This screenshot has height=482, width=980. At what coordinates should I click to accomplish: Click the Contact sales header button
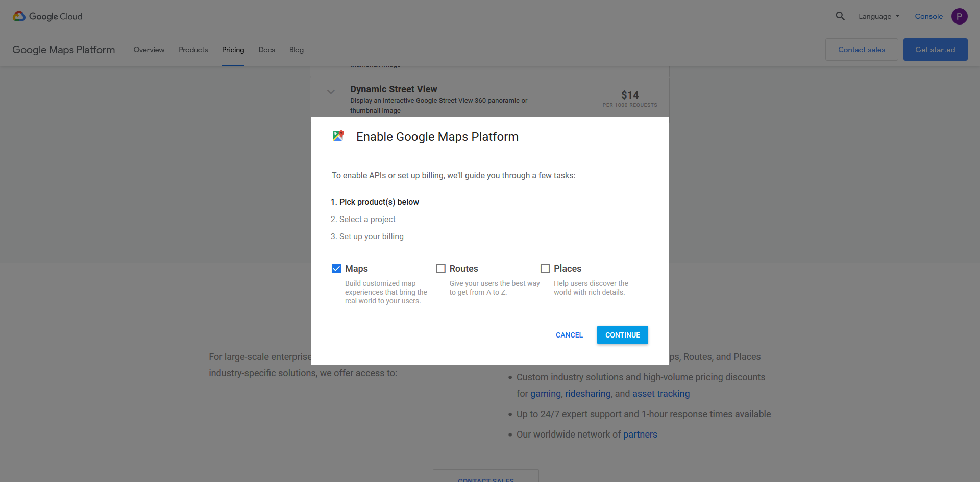(x=862, y=50)
